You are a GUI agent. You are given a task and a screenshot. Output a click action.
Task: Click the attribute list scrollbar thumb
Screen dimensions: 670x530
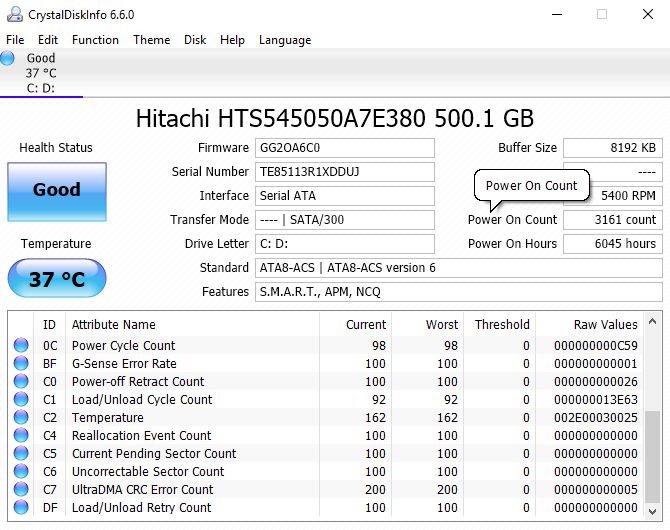[652, 457]
